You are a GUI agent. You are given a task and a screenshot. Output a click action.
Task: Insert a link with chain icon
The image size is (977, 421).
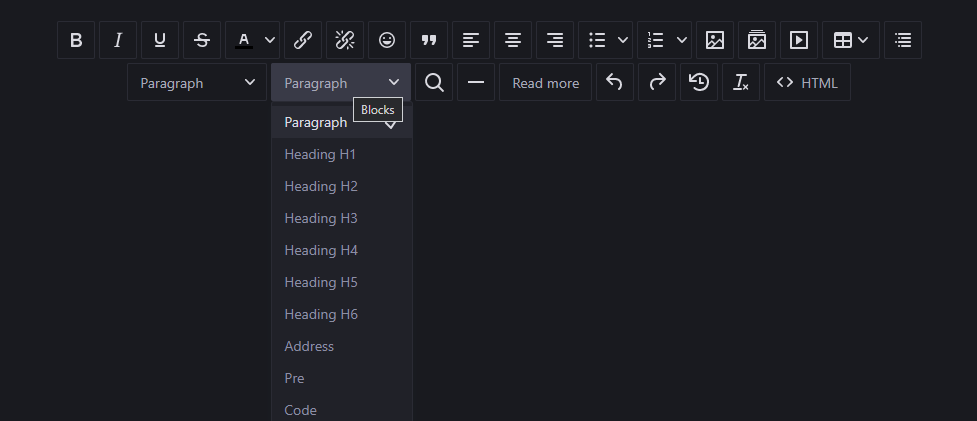pyautogui.click(x=303, y=40)
